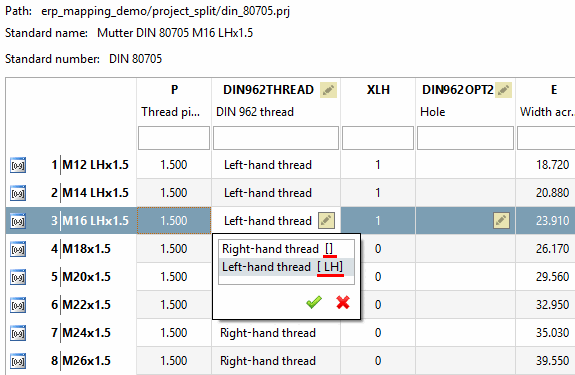Screen dimensions: 575x375
Task: Click the 29.560 value cell
Action: (545, 277)
